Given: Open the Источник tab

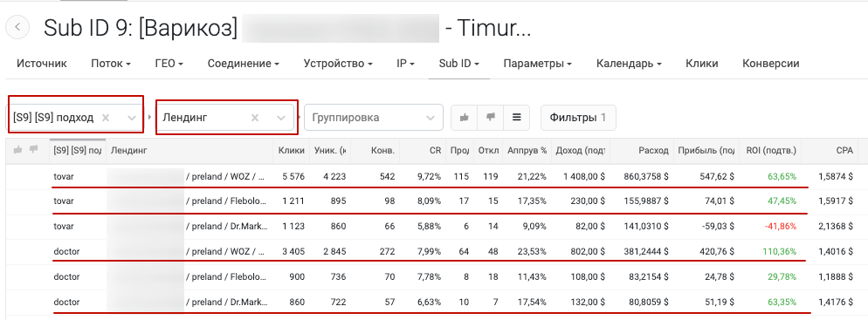Looking at the screenshot, I should point(42,64).
